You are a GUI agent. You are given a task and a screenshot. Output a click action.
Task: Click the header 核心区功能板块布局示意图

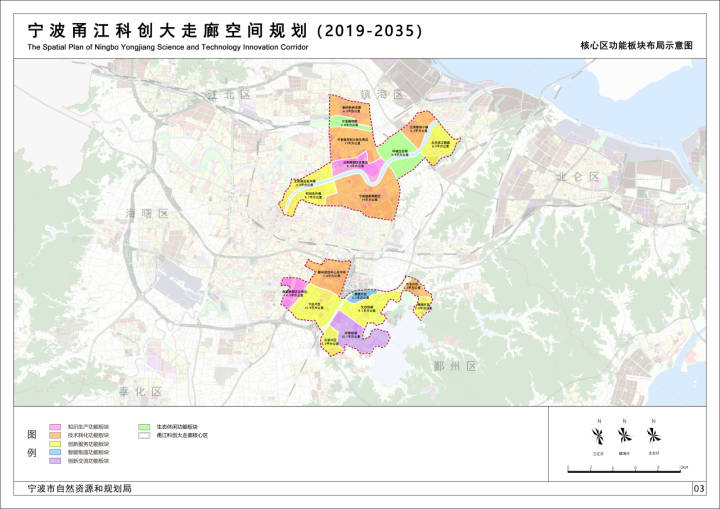coord(636,45)
